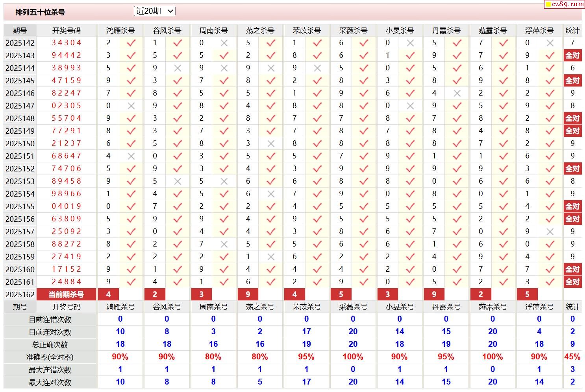The height and width of the screenshot is (392, 585).
Task: Click the gray cross for 周南杀号 in row 2025142
Action: tap(224, 43)
